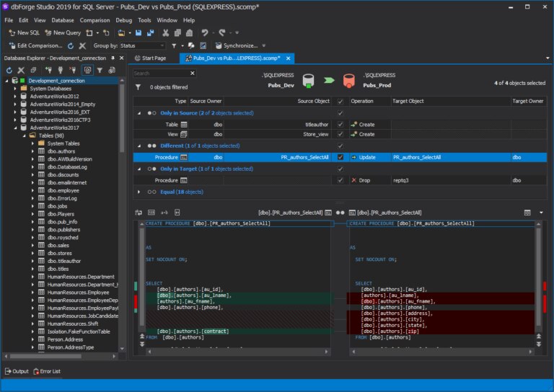
Task: Click the Undo arrow icon
Action: click(205, 33)
